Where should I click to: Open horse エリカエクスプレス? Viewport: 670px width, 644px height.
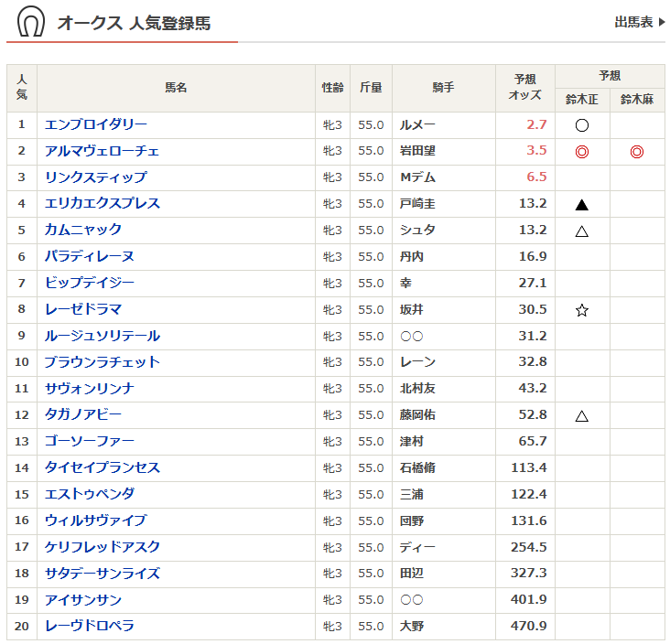click(103, 204)
